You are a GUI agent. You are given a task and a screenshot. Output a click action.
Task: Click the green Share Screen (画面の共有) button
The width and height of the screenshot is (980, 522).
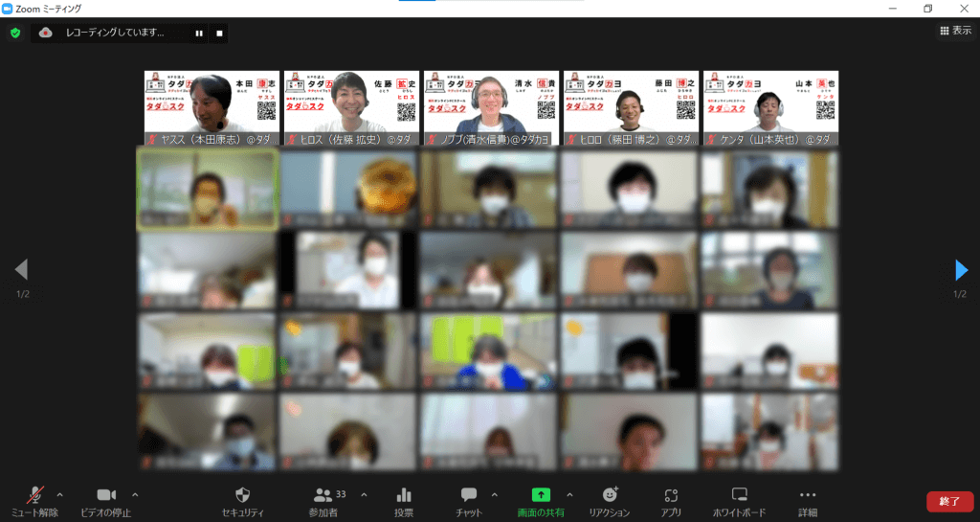click(x=541, y=501)
